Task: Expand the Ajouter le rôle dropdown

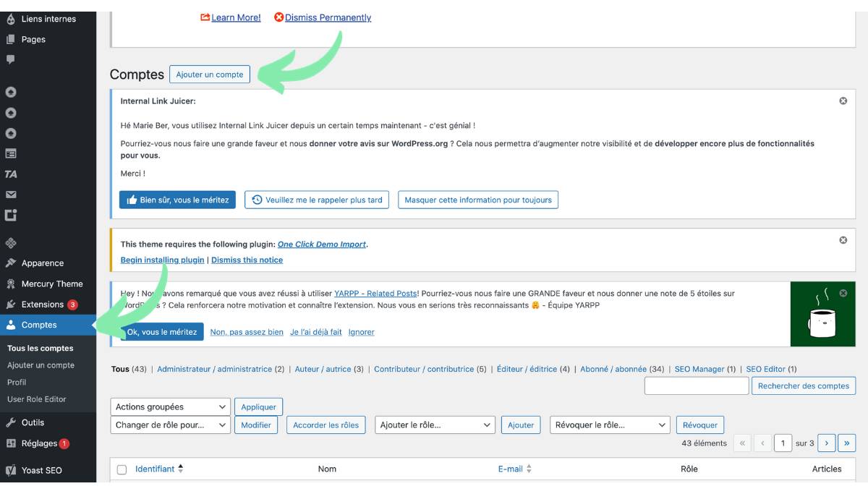Action: pyautogui.click(x=434, y=425)
